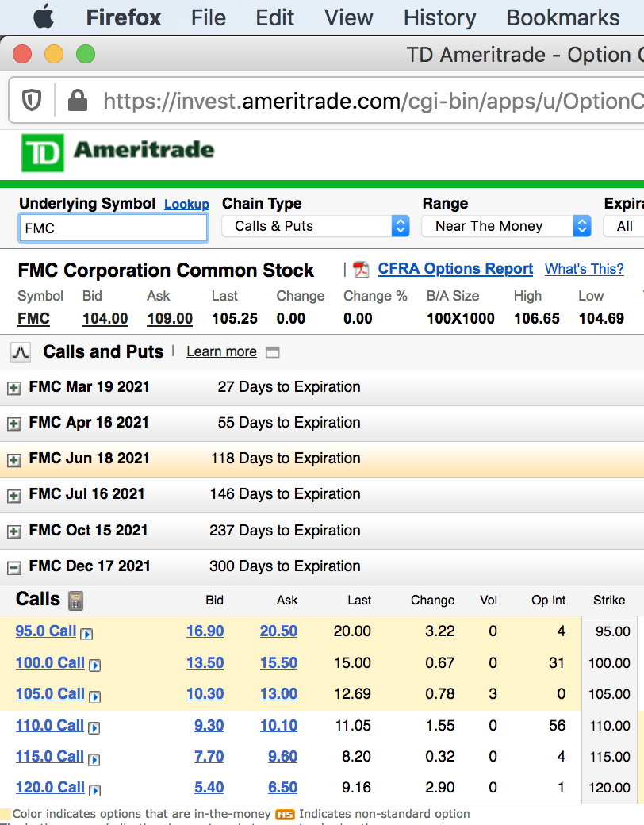Click the arrow icon beside 95.0 Call
The height and width of the screenshot is (825, 644).
[86, 634]
